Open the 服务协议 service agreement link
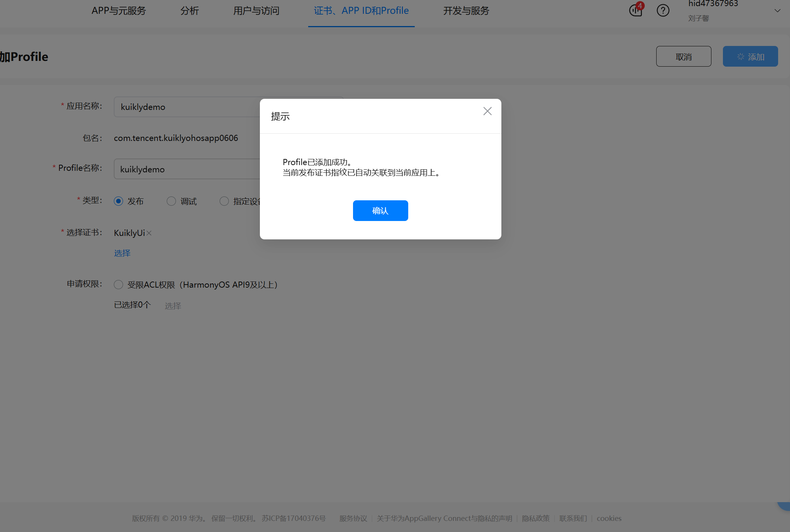 coord(353,518)
